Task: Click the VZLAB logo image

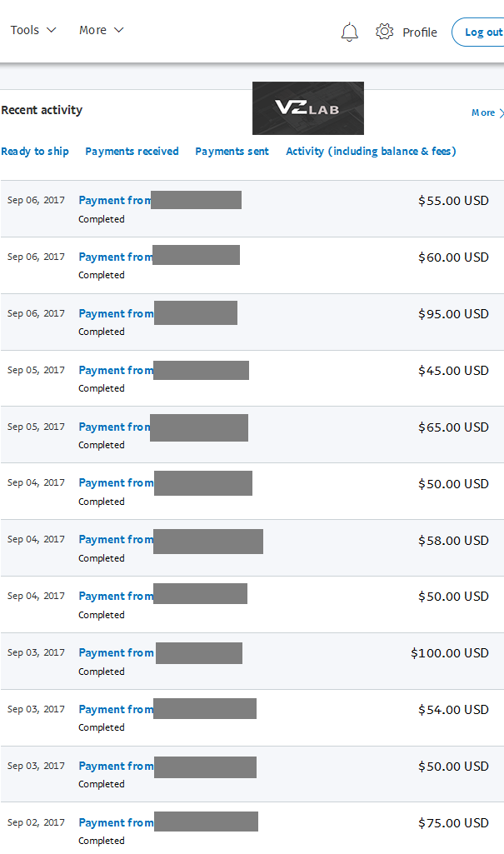Action: coord(308,108)
